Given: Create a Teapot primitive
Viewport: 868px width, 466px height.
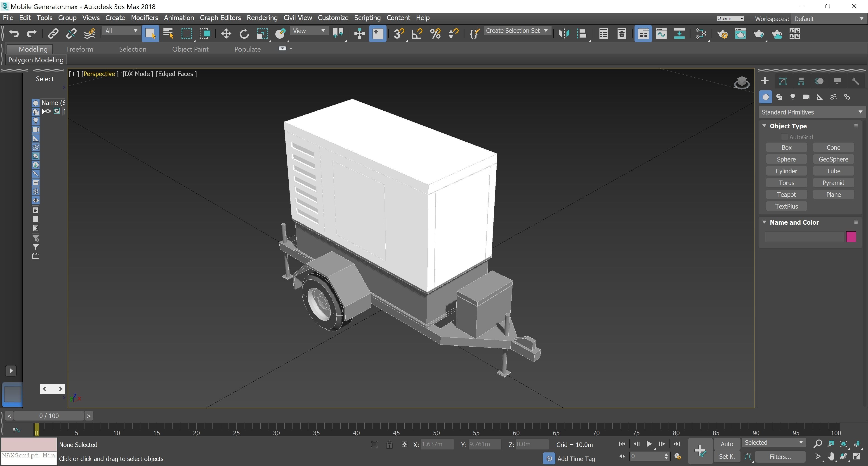Looking at the screenshot, I should pyautogui.click(x=786, y=195).
